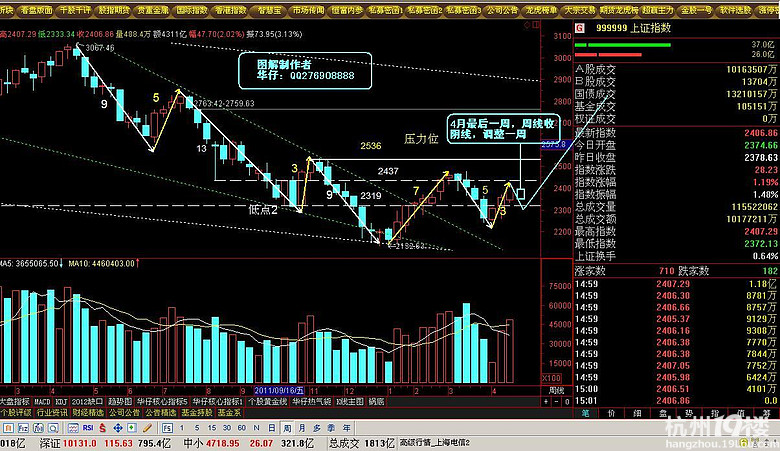Screen dimensions: 780x451
Task: Open the 国际指数 top toolbar button
Action: (x=192, y=10)
